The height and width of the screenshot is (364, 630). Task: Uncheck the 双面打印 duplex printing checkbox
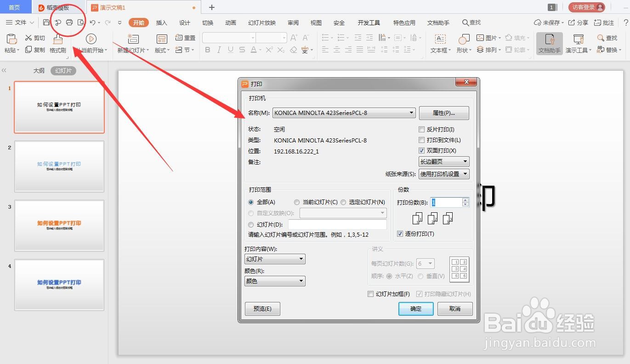(x=421, y=150)
